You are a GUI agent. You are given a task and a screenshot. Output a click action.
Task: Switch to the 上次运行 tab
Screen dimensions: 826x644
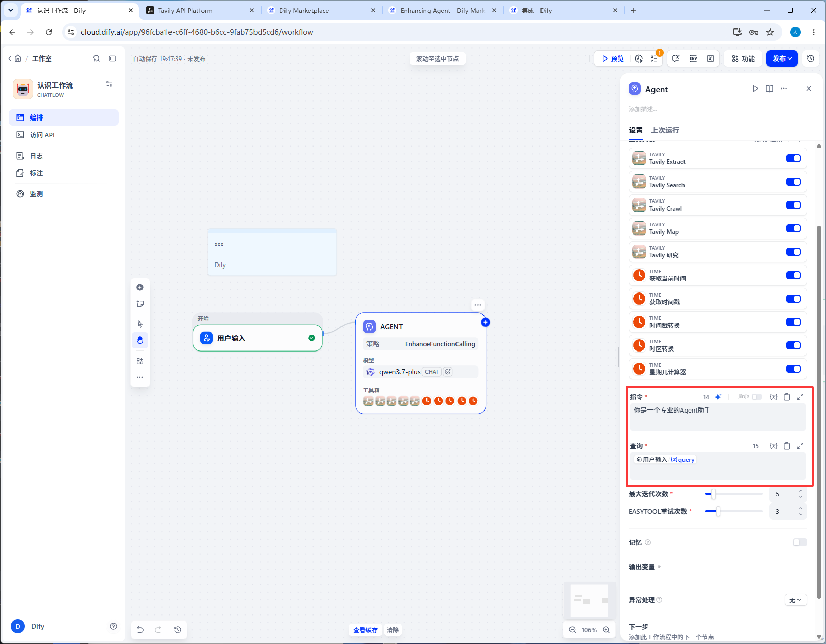[665, 130]
